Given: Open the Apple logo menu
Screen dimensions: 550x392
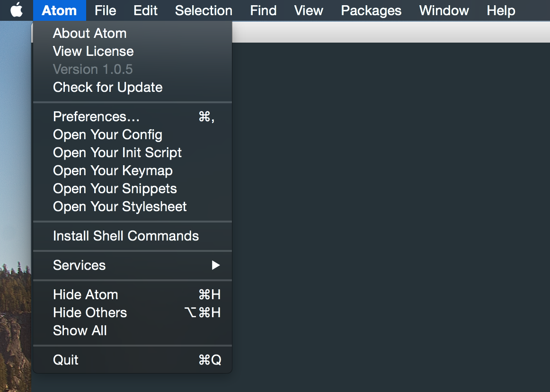Looking at the screenshot, I should tap(17, 10).
